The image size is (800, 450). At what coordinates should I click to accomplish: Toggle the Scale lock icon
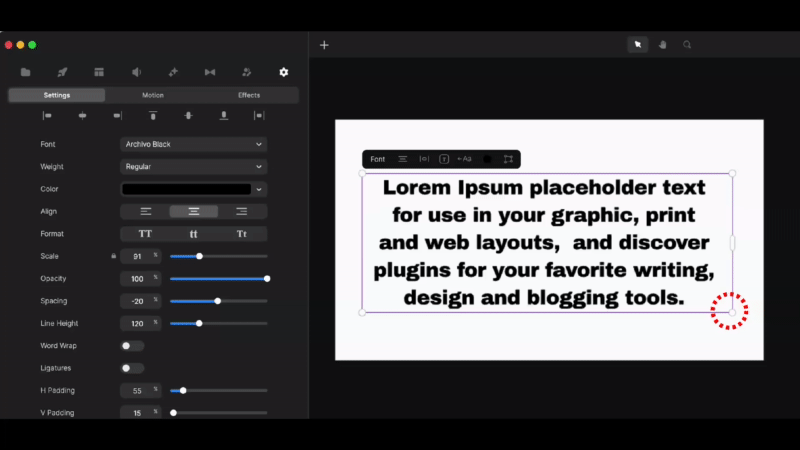(x=113, y=256)
